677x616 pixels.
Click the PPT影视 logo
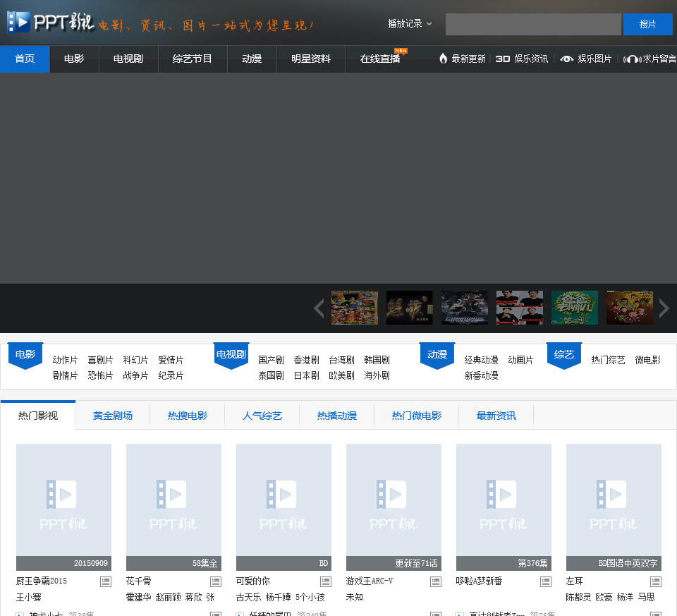pos(51,23)
